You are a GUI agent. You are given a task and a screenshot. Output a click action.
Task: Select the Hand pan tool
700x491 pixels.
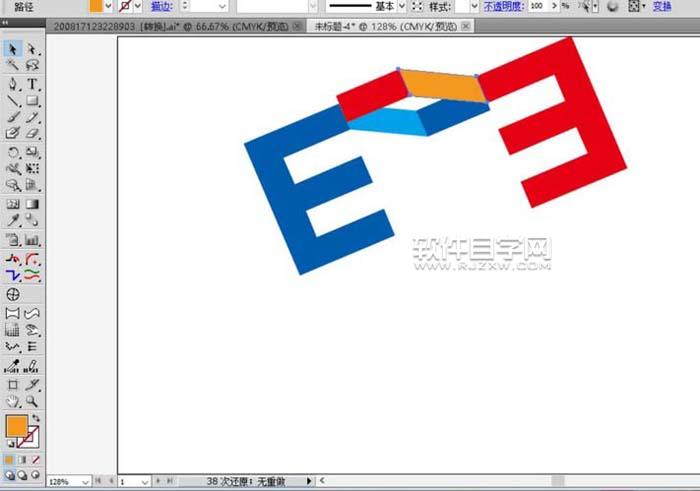(13, 401)
